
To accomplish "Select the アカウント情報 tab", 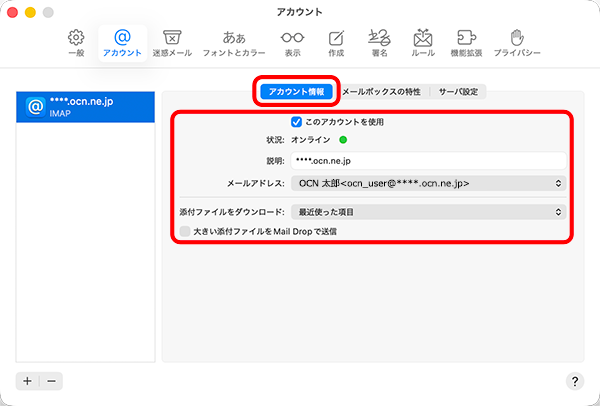I will point(296,91).
